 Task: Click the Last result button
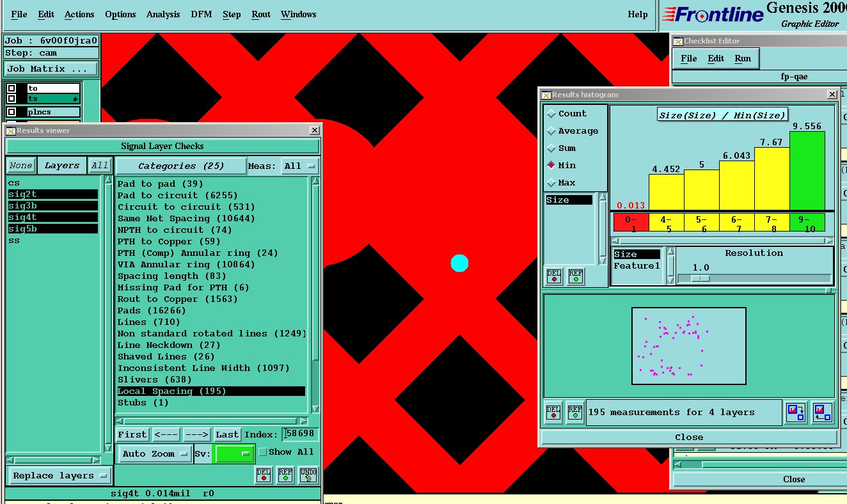227,434
